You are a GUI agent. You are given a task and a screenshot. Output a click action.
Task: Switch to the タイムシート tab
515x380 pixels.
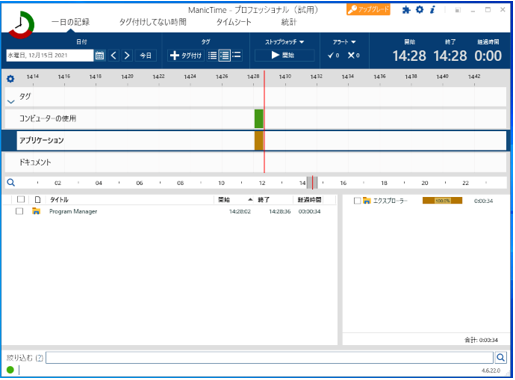233,22
